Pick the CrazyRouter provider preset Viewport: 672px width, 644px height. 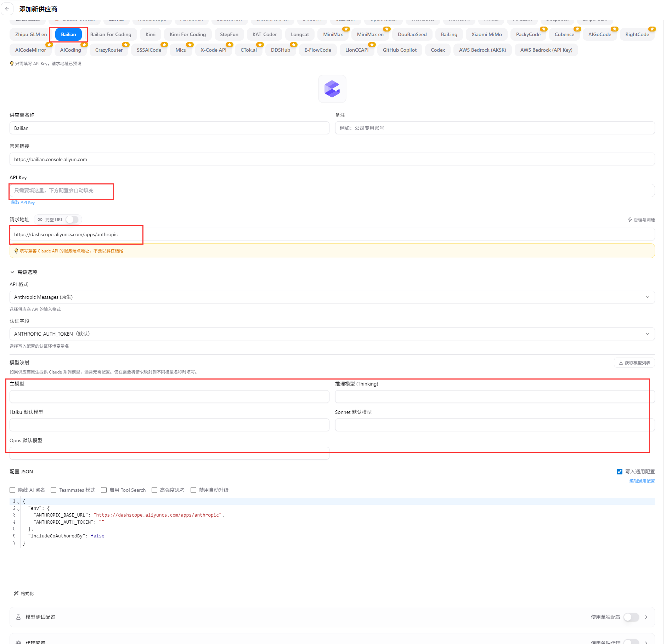pos(109,50)
